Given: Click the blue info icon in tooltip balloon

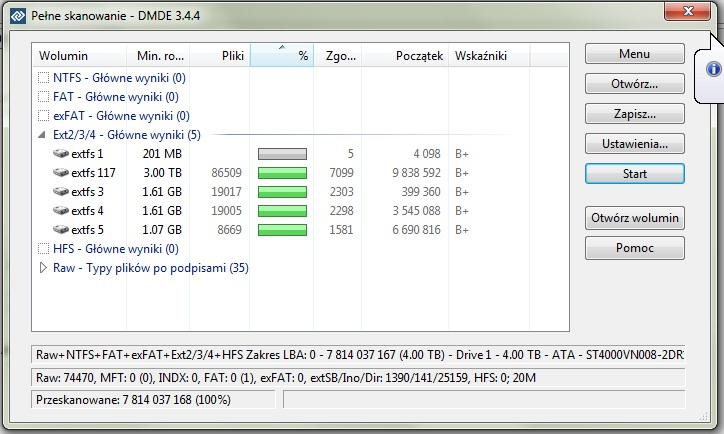Looking at the screenshot, I should [x=713, y=69].
